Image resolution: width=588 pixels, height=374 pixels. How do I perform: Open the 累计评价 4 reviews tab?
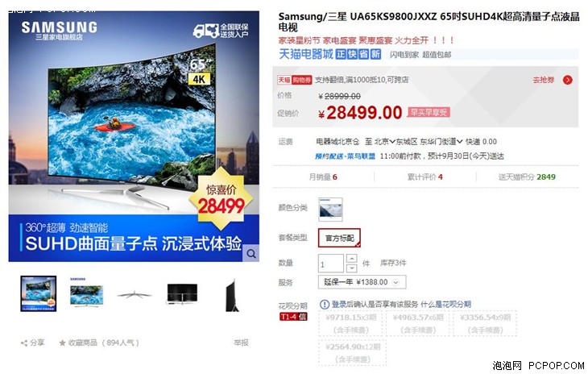click(x=424, y=177)
